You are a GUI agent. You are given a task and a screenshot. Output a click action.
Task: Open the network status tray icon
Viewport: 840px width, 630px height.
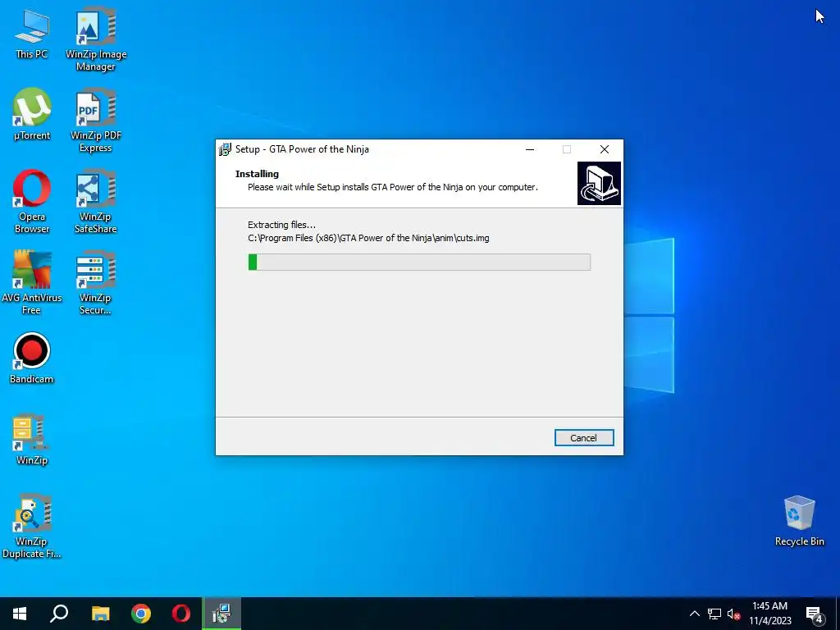[714, 614]
